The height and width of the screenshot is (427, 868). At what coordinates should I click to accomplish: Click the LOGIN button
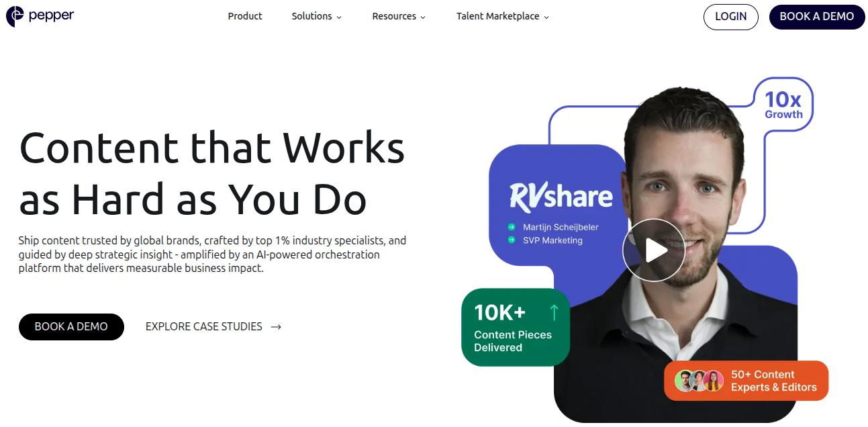pyautogui.click(x=730, y=17)
